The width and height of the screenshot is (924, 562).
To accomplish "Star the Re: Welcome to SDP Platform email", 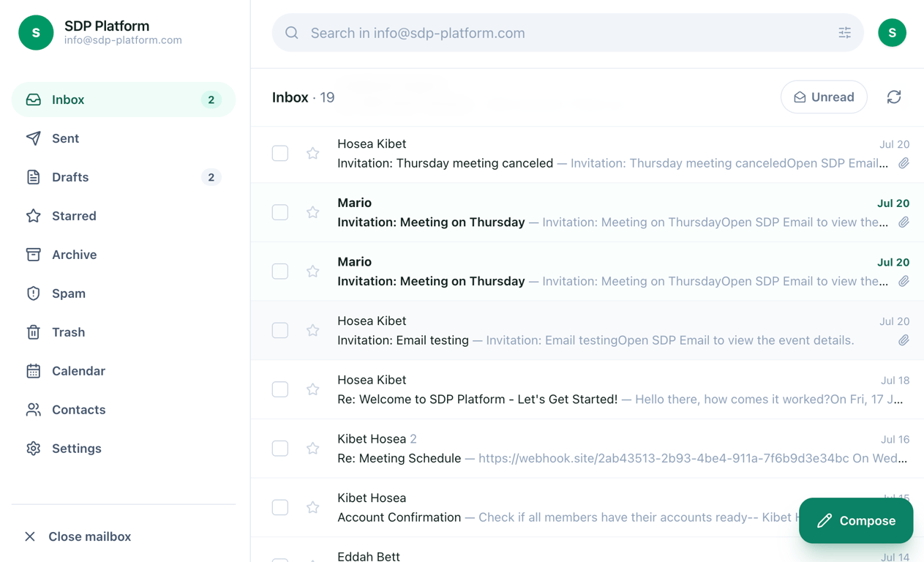I will [x=313, y=389].
